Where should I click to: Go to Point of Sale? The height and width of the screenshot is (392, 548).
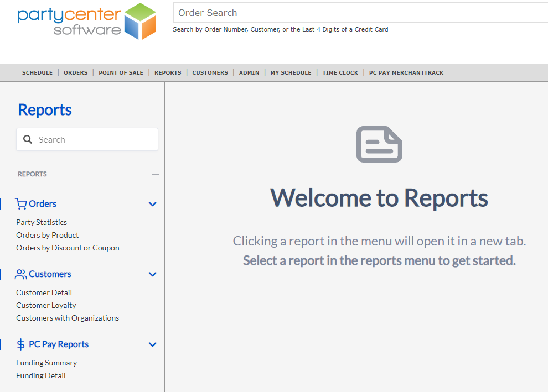[x=121, y=72]
